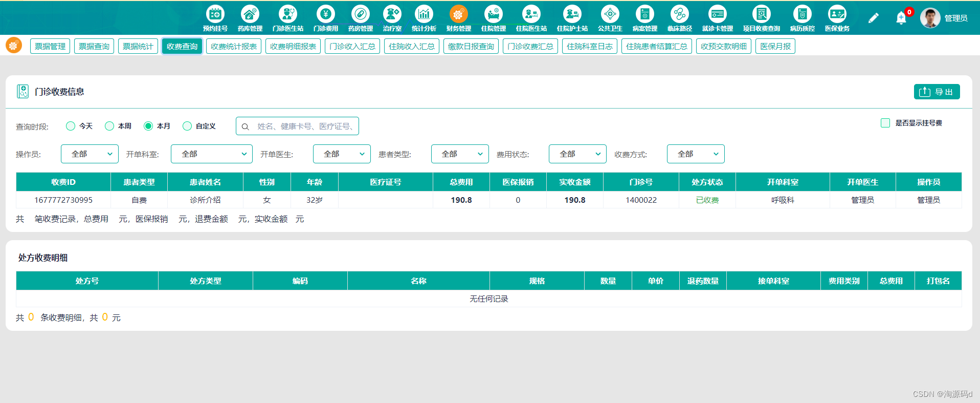Image resolution: width=980 pixels, height=403 pixels.
Task: Open the 门诊收费汇总 tab
Action: 530,46
